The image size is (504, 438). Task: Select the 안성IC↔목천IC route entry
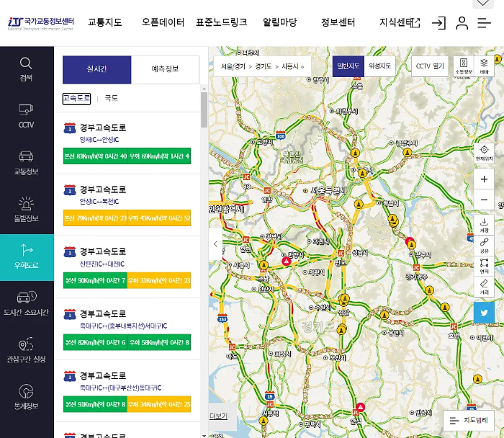pos(127,205)
